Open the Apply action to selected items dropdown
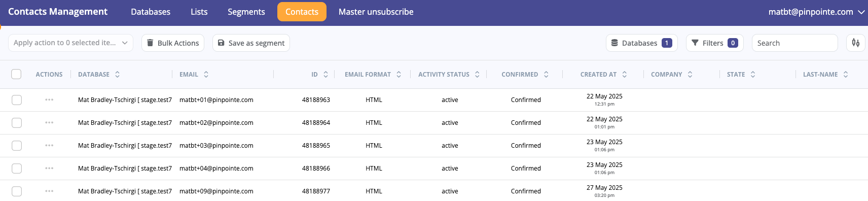 pos(70,43)
